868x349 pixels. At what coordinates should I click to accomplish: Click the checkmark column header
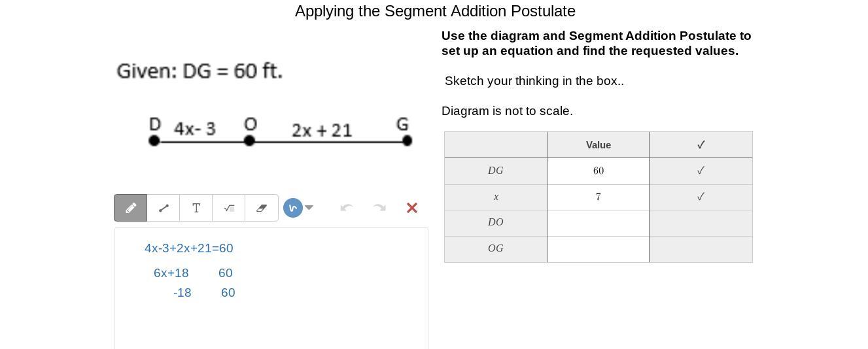701,145
